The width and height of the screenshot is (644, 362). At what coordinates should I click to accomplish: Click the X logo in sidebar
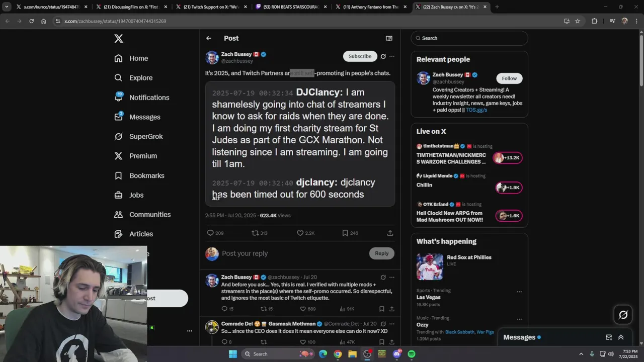tap(118, 39)
